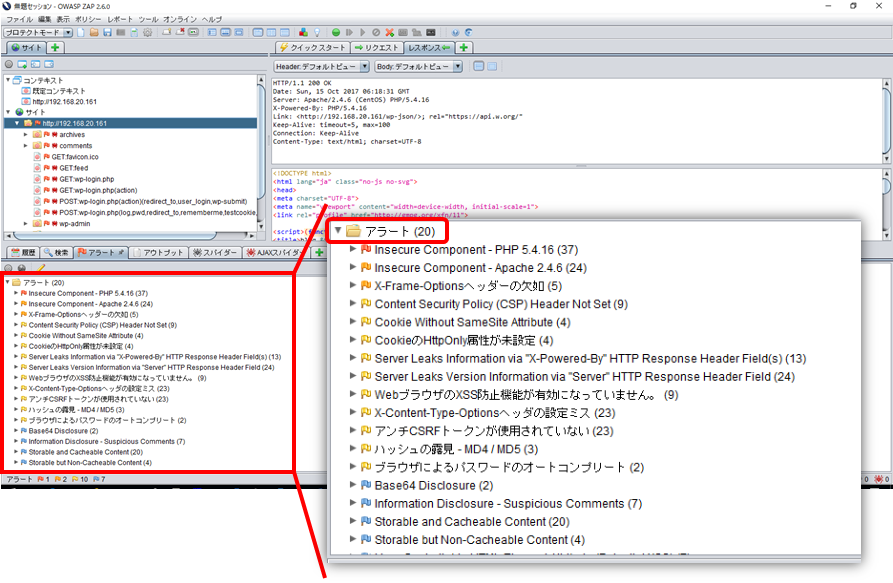Click the green plus next to サイト tab
The height and width of the screenshot is (583, 893).
[55, 48]
